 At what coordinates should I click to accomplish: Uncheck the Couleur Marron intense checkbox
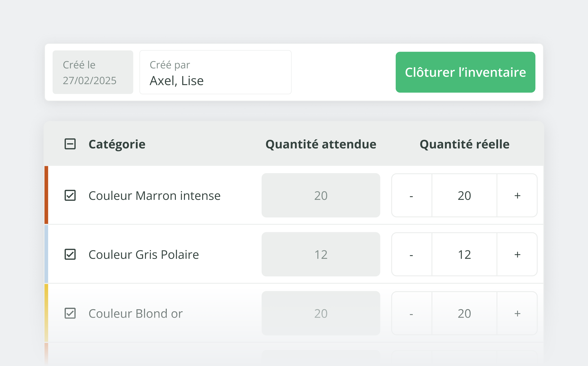[70, 195]
